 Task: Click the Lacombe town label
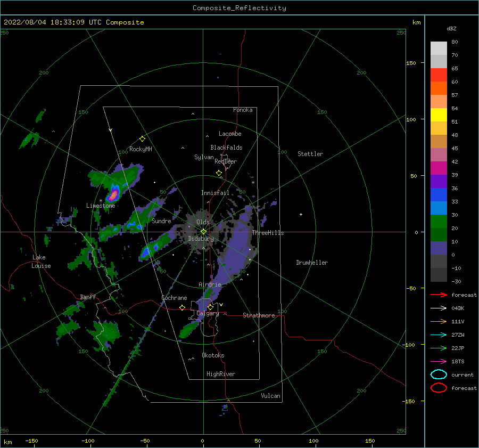click(x=230, y=134)
